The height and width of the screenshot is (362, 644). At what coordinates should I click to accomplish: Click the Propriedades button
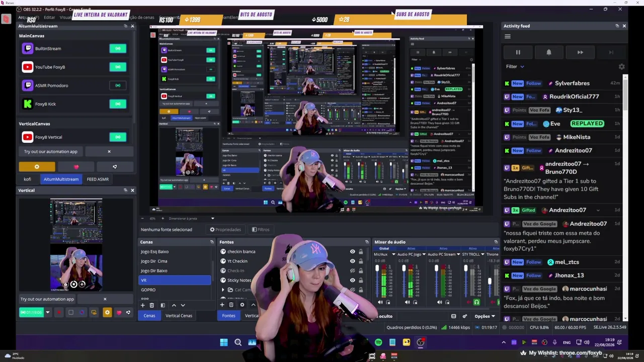tap(225, 230)
